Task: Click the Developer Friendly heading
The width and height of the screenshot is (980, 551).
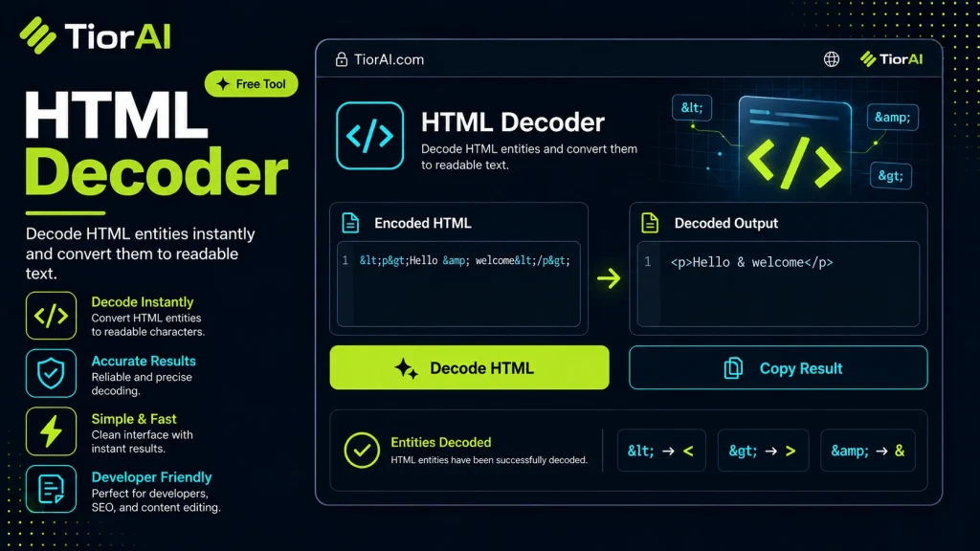Action: point(152,477)
